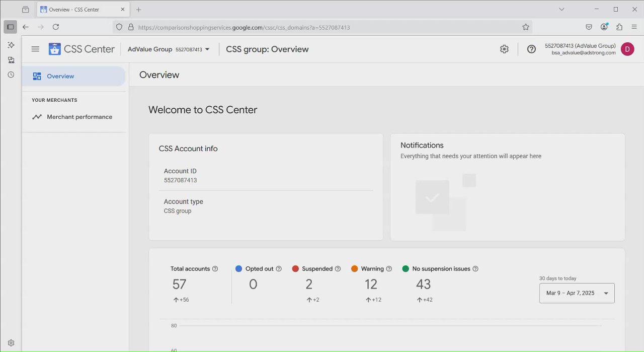Click the Suspended count 2

click(309, 285)
